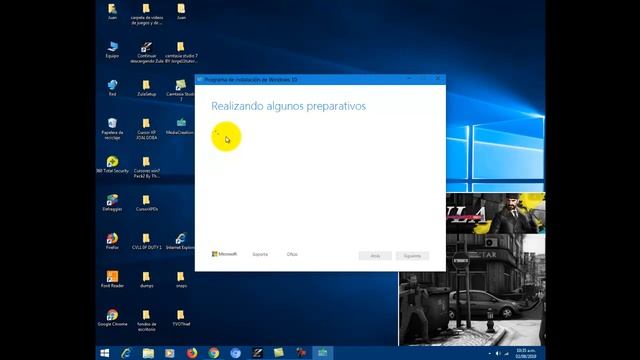Click the legal link beside Soporte
640x360 pixels.
tap(292, 254)
